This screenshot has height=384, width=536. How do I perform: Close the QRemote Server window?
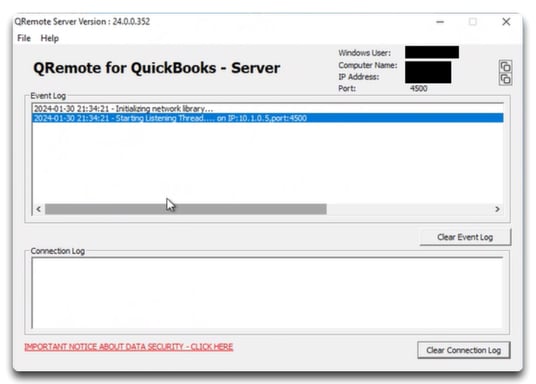pyautogui.click(x=506, y=22)
